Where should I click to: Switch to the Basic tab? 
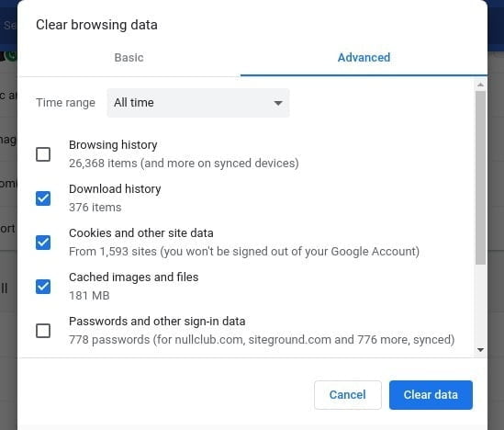tap(129, 58)
